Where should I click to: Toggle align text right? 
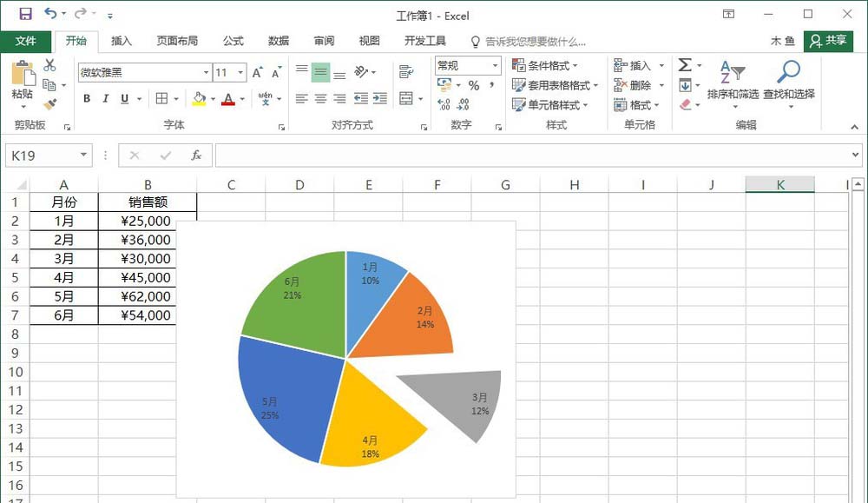[x=339, y=99]
